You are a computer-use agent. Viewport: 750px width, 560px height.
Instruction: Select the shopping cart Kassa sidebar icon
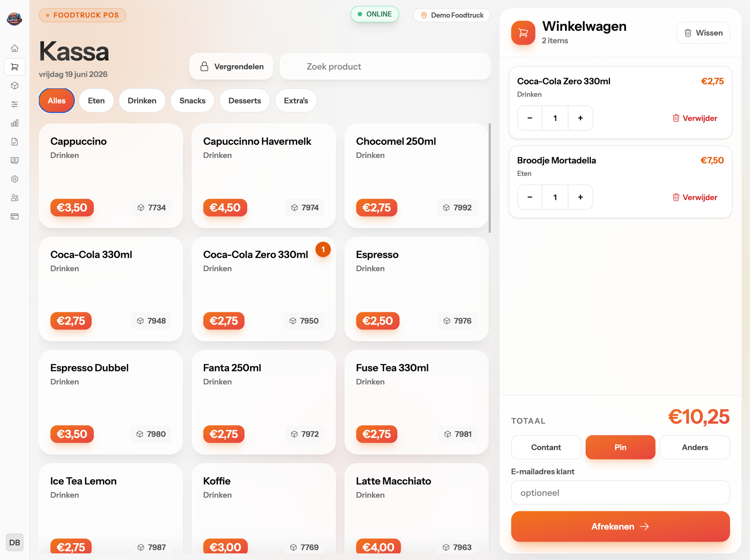tap(15, 67)
